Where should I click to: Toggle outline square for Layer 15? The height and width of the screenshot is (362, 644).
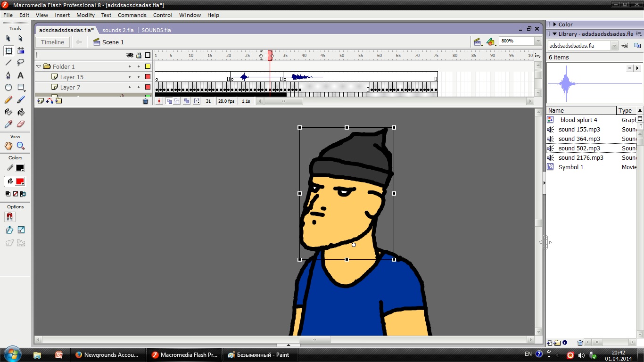tap(148, 77)
